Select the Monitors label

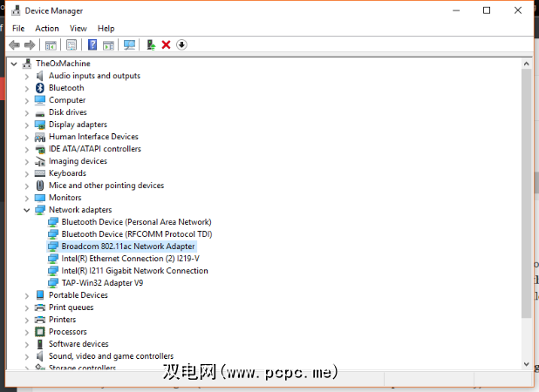(65, 198)
